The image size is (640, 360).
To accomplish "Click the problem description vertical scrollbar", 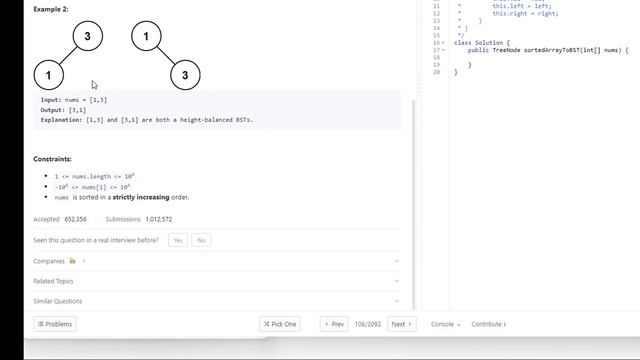I will tap(413, 204).
